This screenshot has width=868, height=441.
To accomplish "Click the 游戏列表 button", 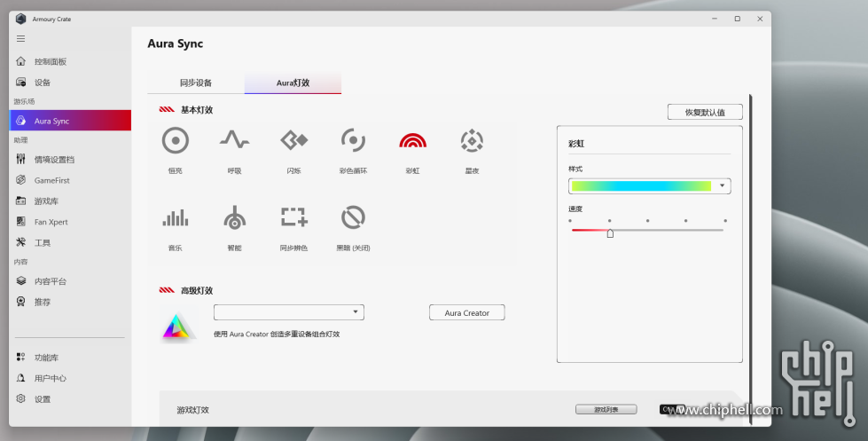I will coord(606,409).
